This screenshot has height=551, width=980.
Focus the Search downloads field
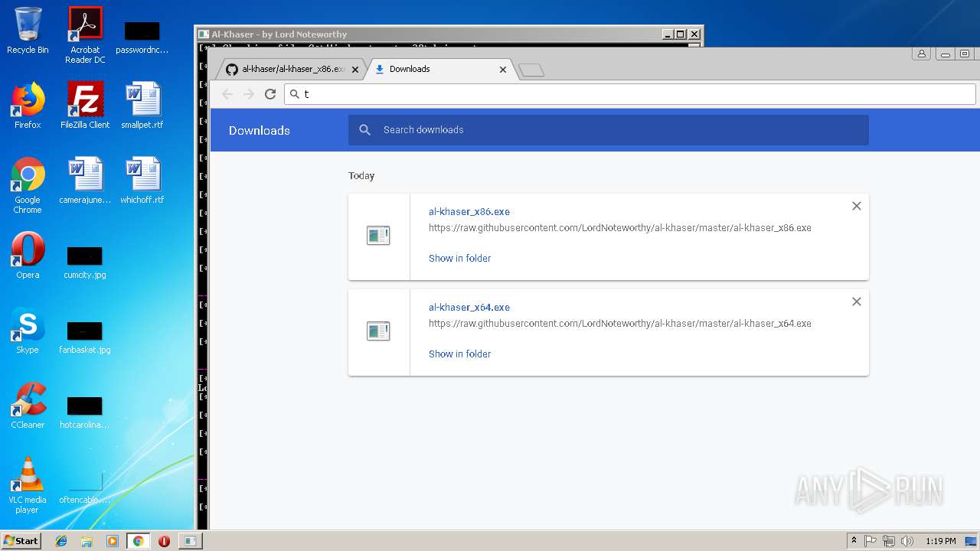coord(609,130)
